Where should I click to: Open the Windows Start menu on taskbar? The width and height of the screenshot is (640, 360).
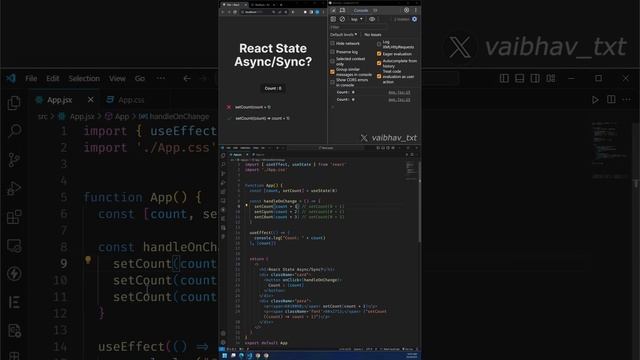[x=224, y=356]
